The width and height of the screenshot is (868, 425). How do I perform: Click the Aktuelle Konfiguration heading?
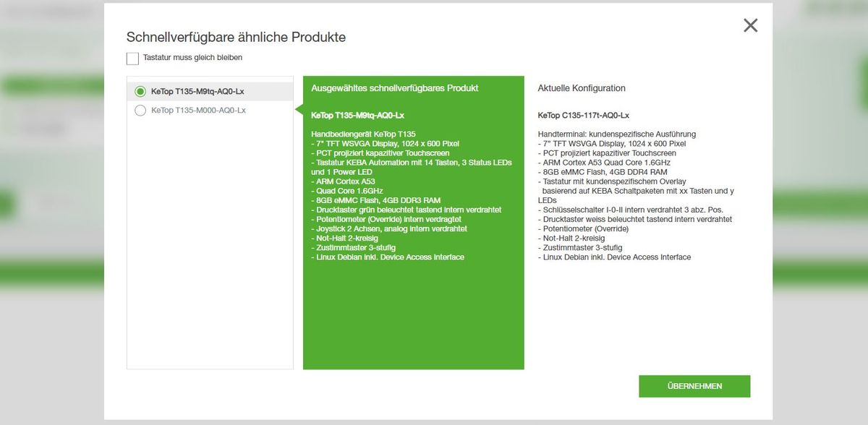click(581, 88)
